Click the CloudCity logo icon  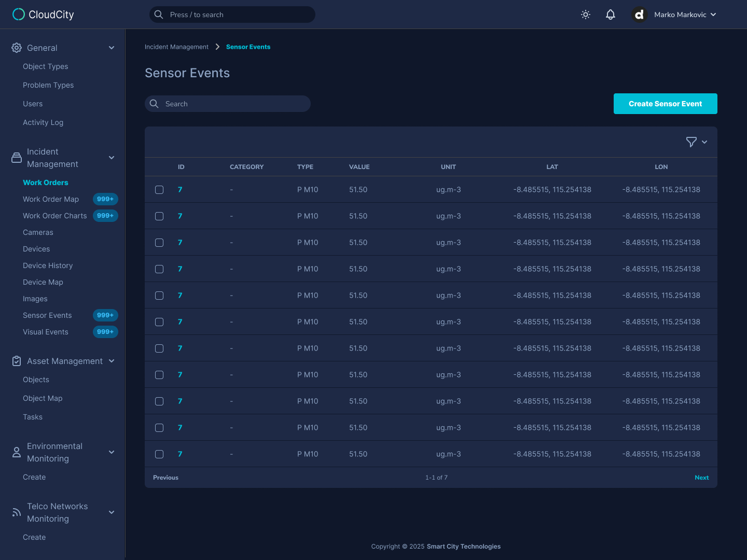click(19, 14)
